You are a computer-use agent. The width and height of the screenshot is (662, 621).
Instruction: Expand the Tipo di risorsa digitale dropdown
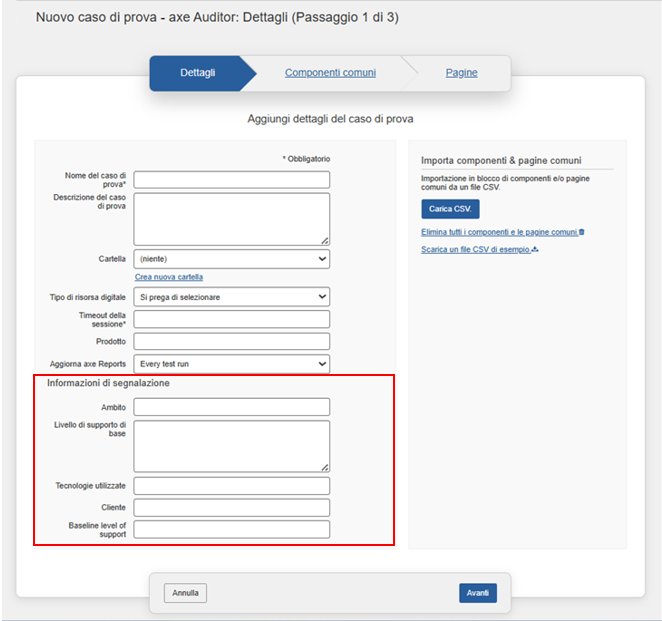point(231,297)
